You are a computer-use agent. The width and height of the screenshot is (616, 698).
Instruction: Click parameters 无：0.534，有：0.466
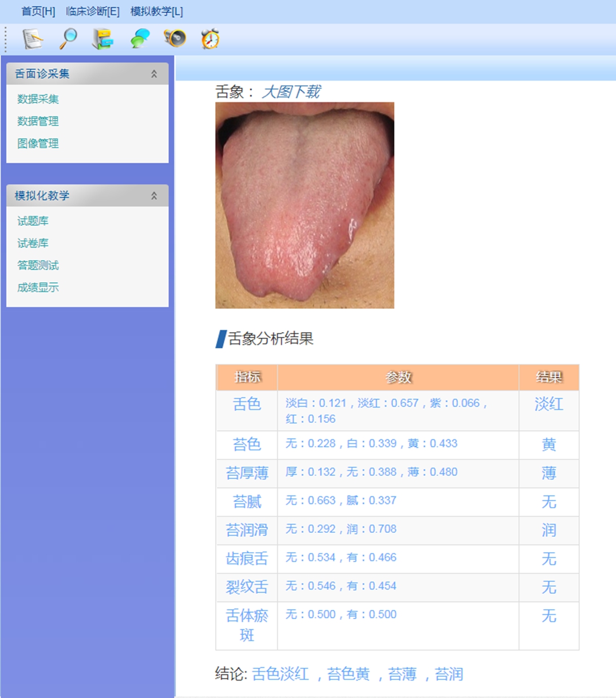pos(341,557)
